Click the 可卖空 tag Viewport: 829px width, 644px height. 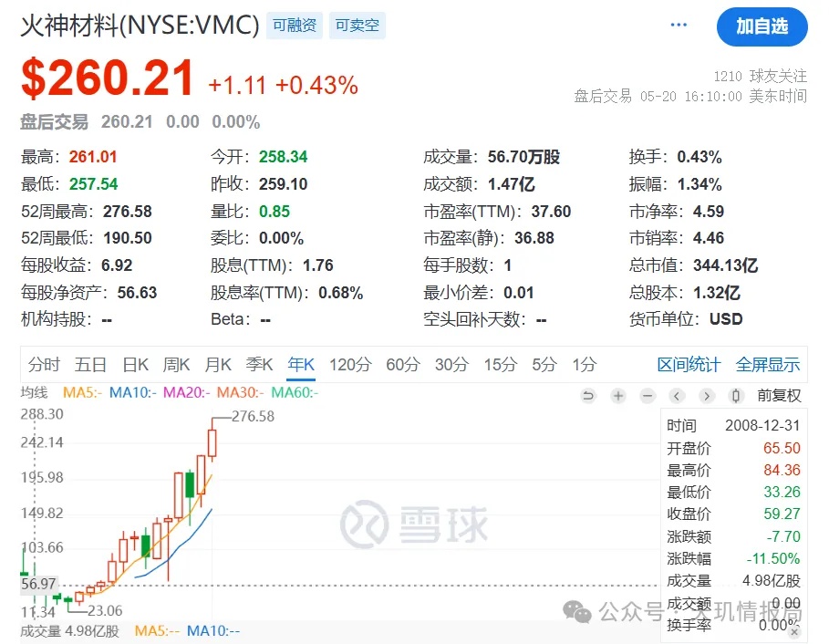[357, 26]
